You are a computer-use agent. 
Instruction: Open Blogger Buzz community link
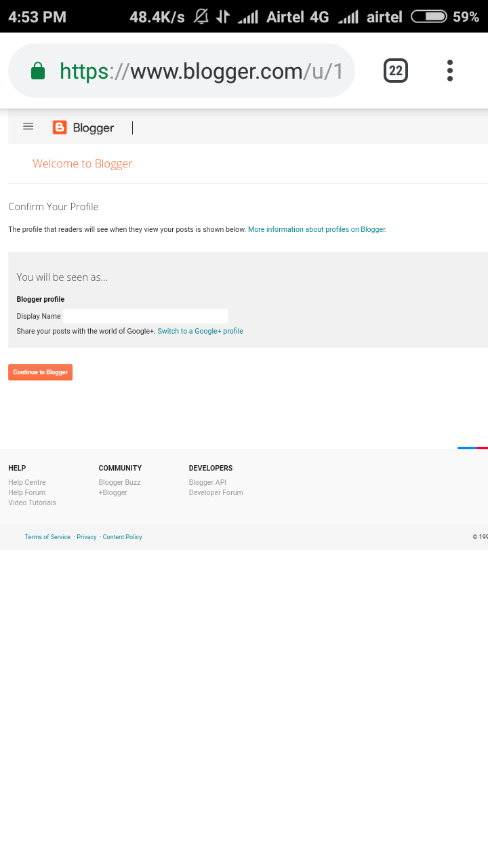point(119,483)
